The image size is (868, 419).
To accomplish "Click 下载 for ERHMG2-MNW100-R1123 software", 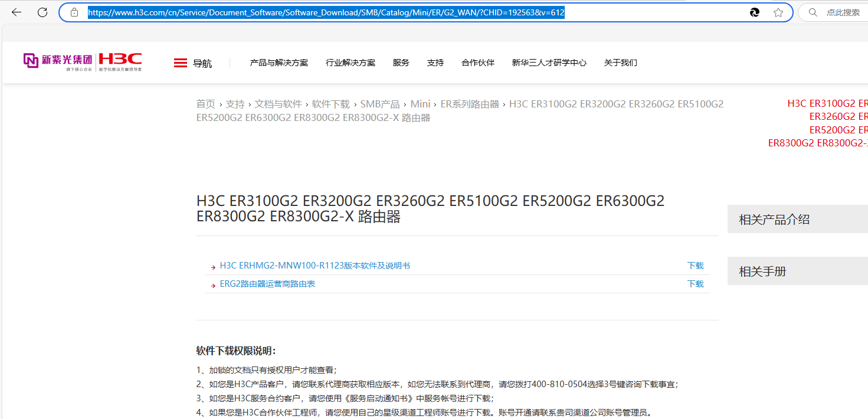I will (696, 266).
